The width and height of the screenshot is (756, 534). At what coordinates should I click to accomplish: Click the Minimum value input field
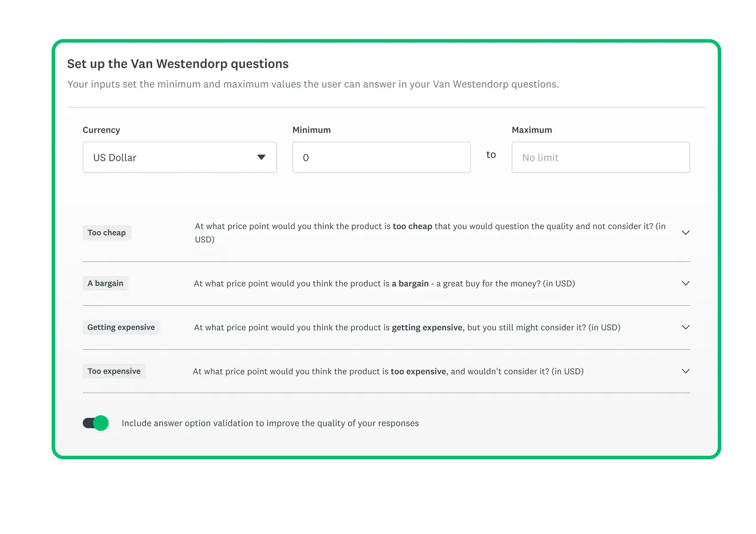[x=381, y=157]
